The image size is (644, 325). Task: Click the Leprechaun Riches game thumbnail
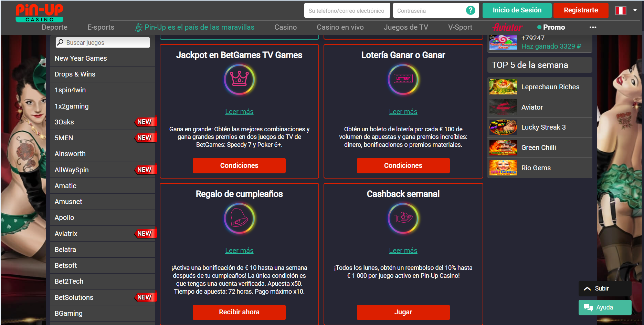point(503,87)
